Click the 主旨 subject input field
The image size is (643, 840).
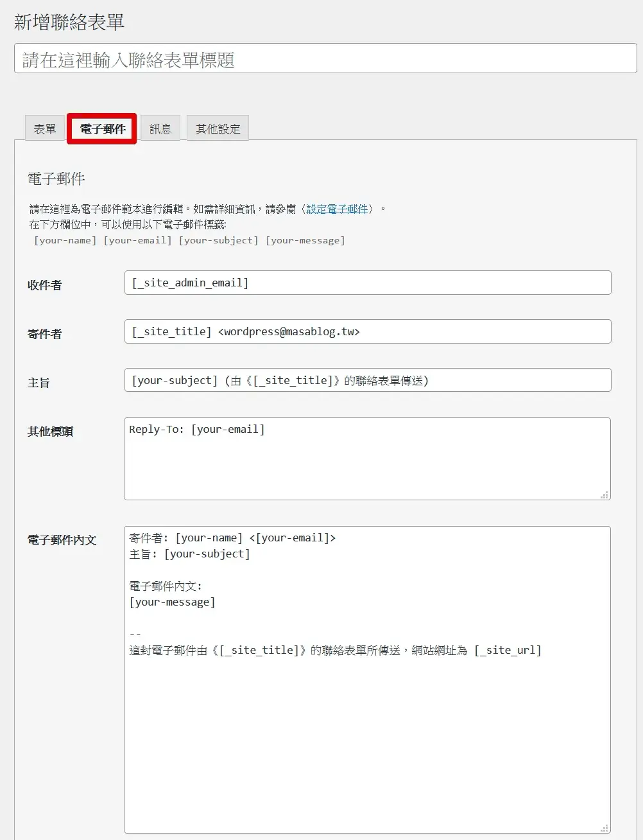click(368, 380)
